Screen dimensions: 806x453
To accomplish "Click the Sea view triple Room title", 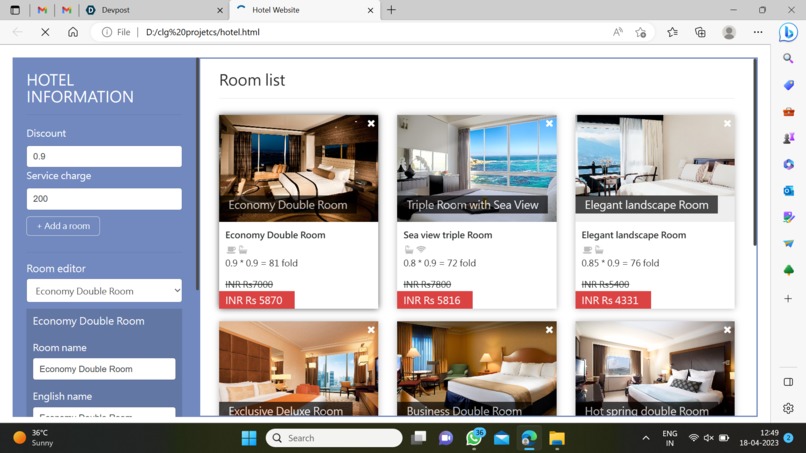I will (x=448, y=235).
